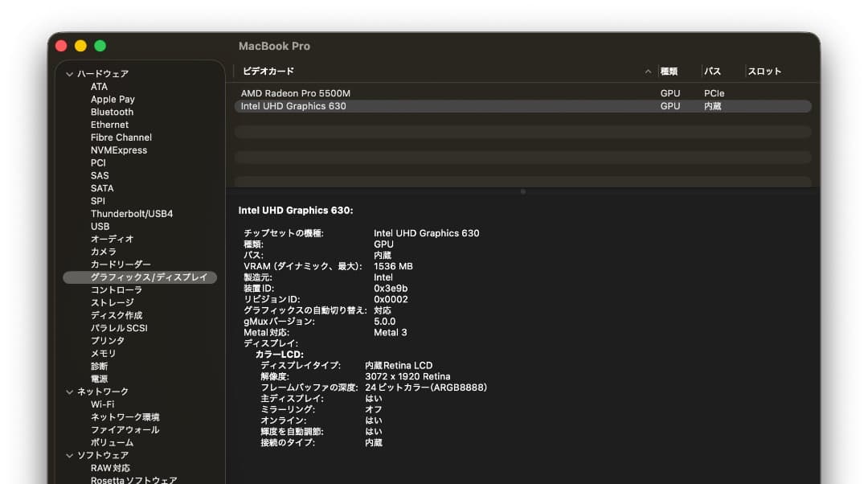Screen dimensions: 868x484
Task: Select Bluetooth in the hardware sidebar
Action: (112, 112)
